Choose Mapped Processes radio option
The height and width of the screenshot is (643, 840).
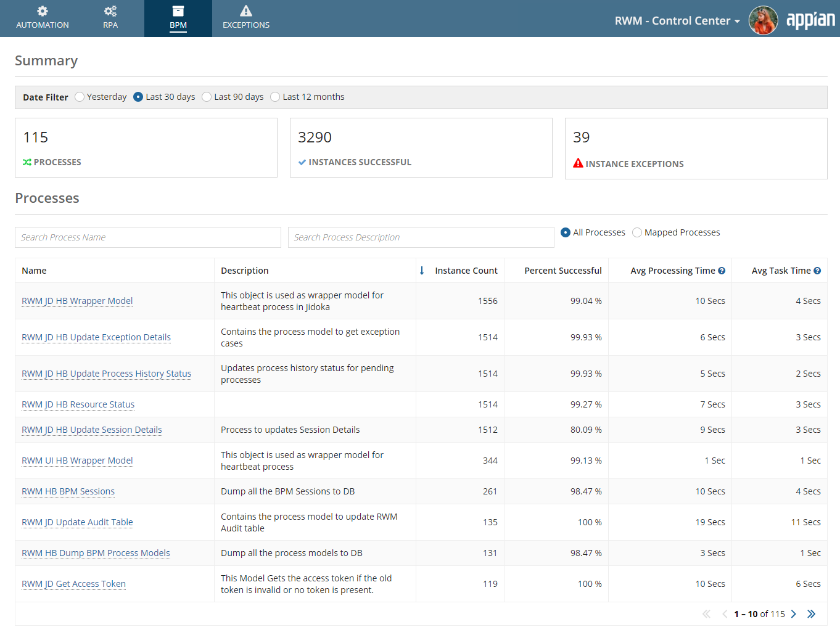tap(637, 232)
